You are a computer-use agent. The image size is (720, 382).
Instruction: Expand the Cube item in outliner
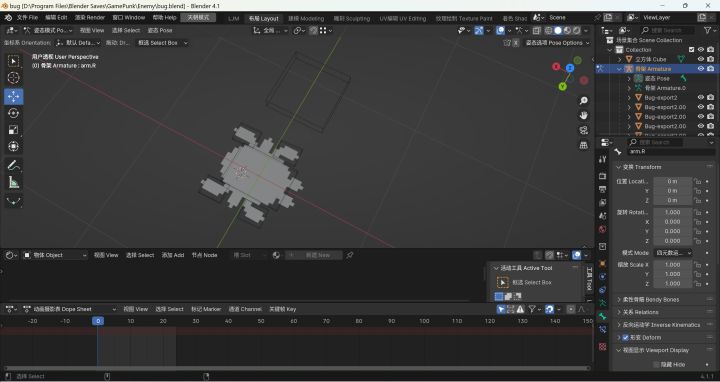pos(619,59)
